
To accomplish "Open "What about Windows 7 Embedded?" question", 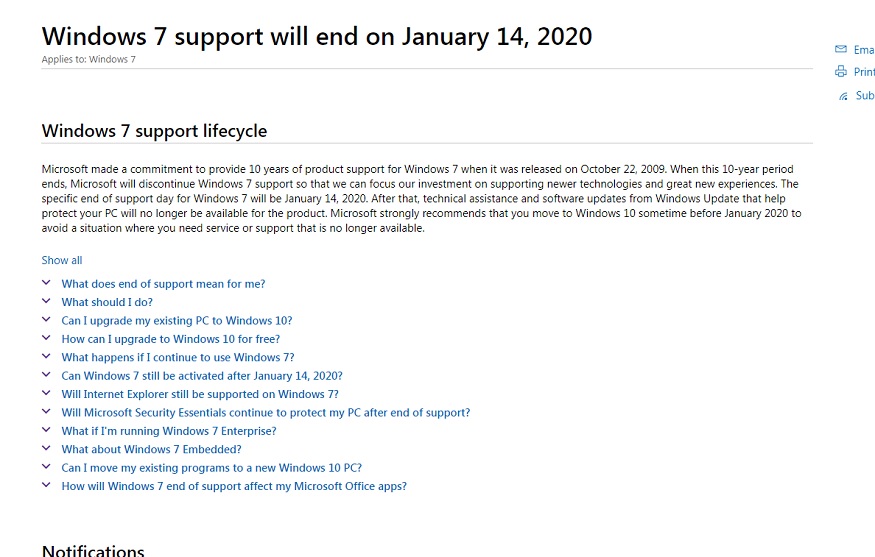I will click(x=151, y=449).
